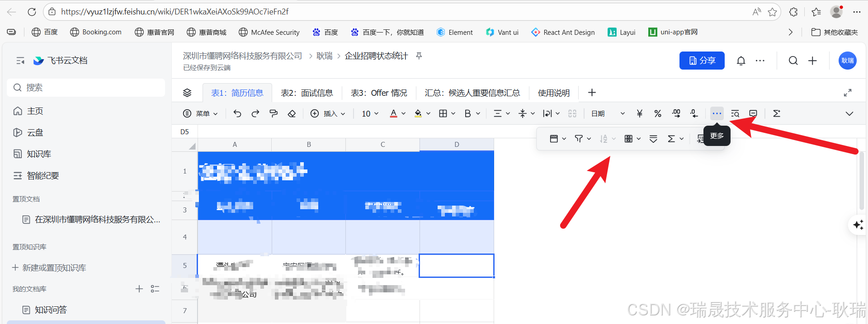
Task: Open the 日期 number format dropdown
Action: 608,113
